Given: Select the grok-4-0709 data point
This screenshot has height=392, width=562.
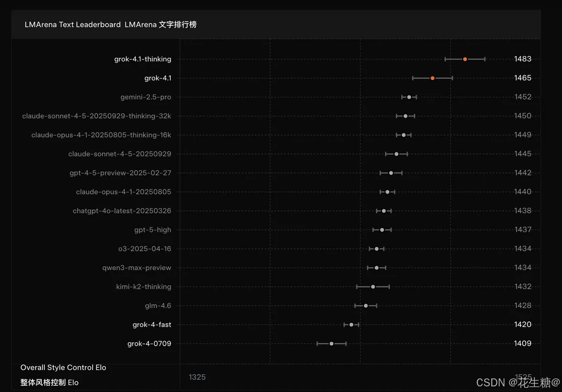Looking at the screenshot, I should pos(332,344).
